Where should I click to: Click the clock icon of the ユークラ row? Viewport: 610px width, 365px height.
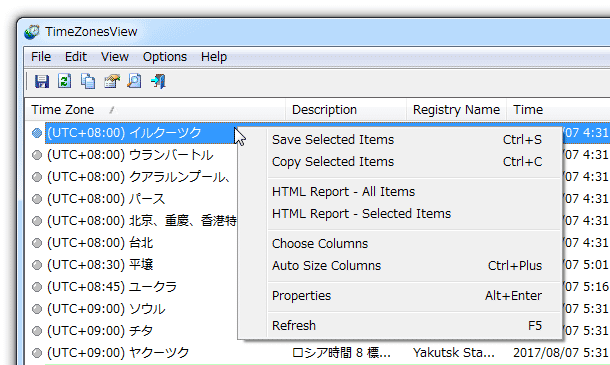coord(37,287)
